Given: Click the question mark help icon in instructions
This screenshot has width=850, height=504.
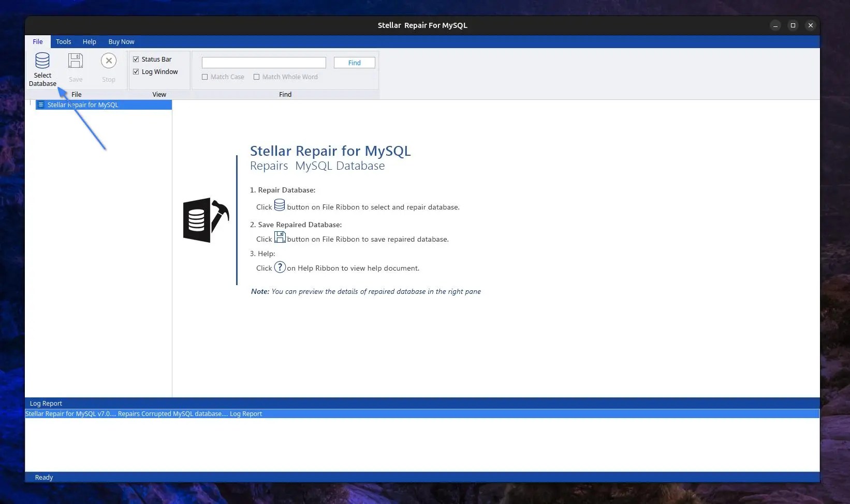Looking at the screenshot, I should tap(280, 267).
